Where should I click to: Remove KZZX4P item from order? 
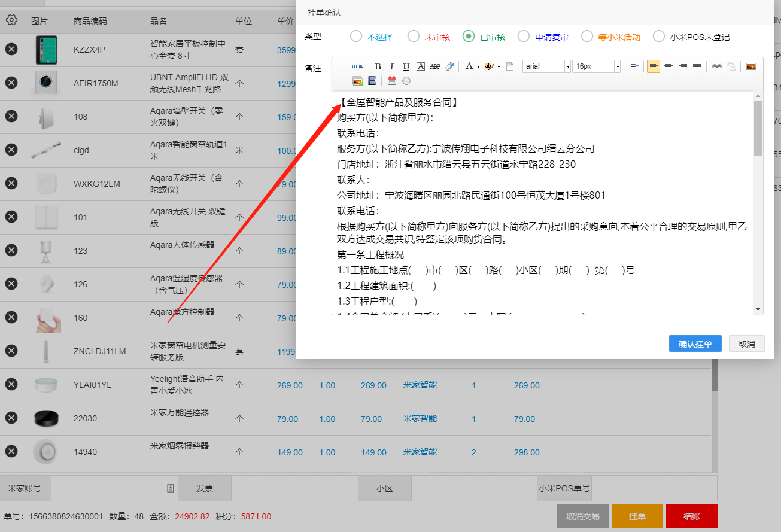coord(11,49)
